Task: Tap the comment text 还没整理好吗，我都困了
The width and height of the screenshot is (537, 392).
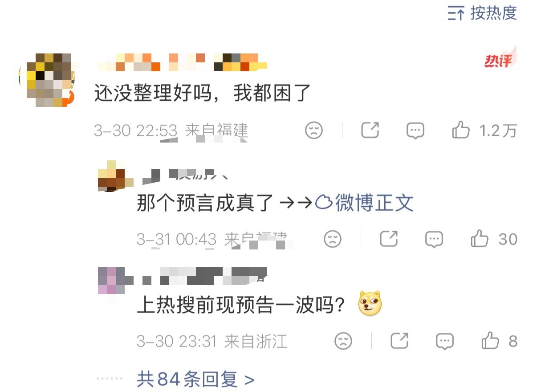Action: pyautogui.click(x=202, y=94)
